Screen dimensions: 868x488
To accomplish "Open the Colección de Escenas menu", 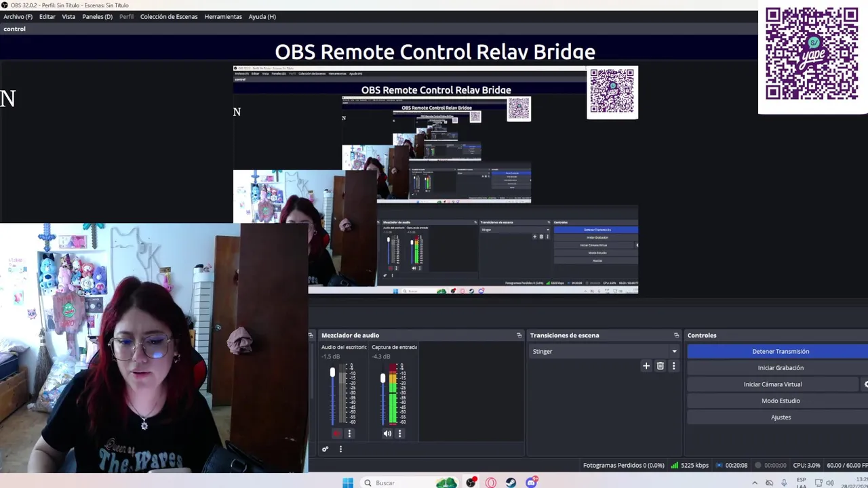I will 169,16.
